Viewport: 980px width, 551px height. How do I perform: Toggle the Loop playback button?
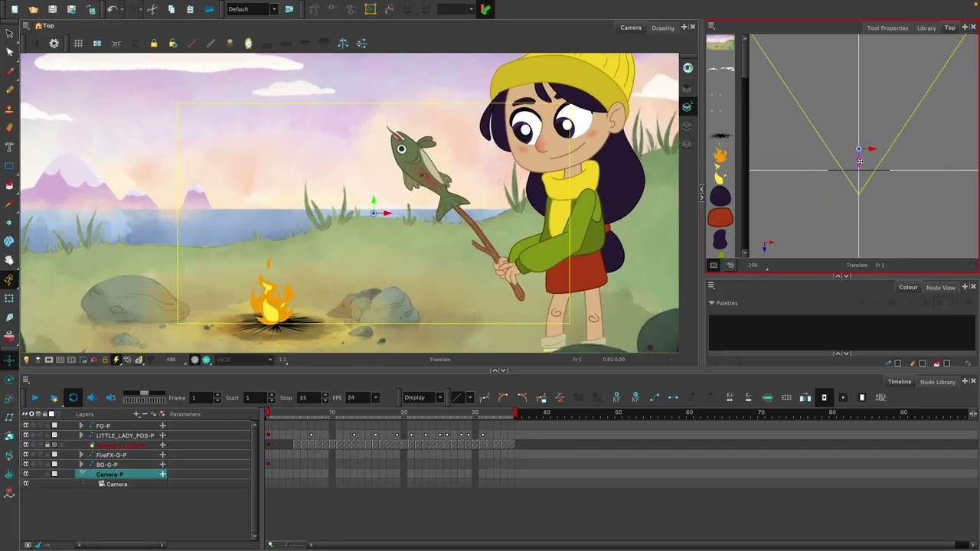click(73, 397)
